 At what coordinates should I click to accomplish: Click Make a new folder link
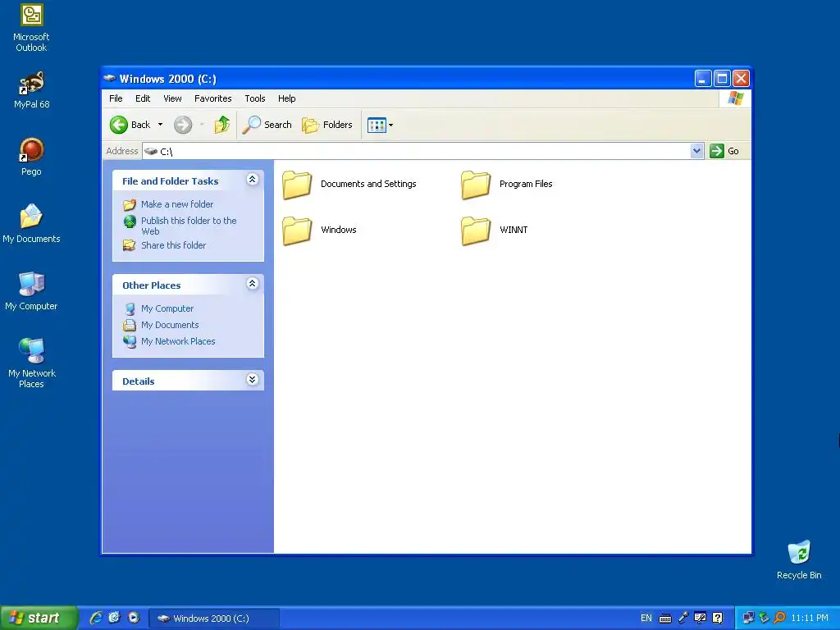177,204
